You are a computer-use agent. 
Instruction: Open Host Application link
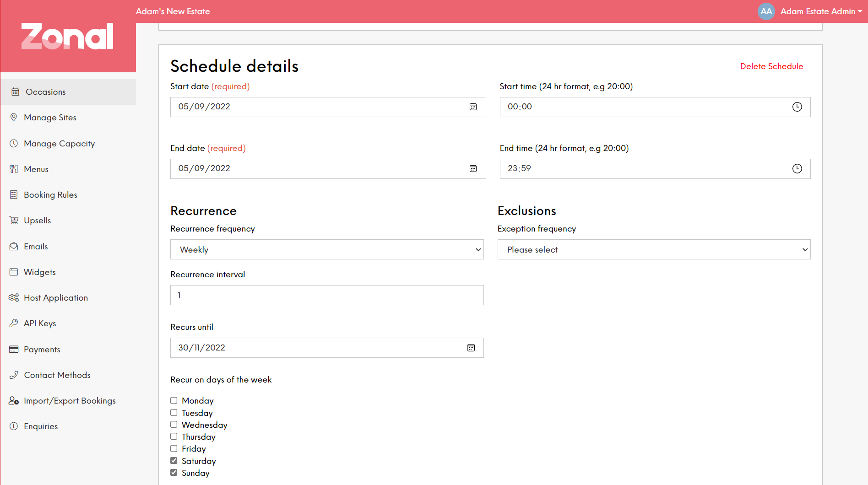[x=56, y=298]
